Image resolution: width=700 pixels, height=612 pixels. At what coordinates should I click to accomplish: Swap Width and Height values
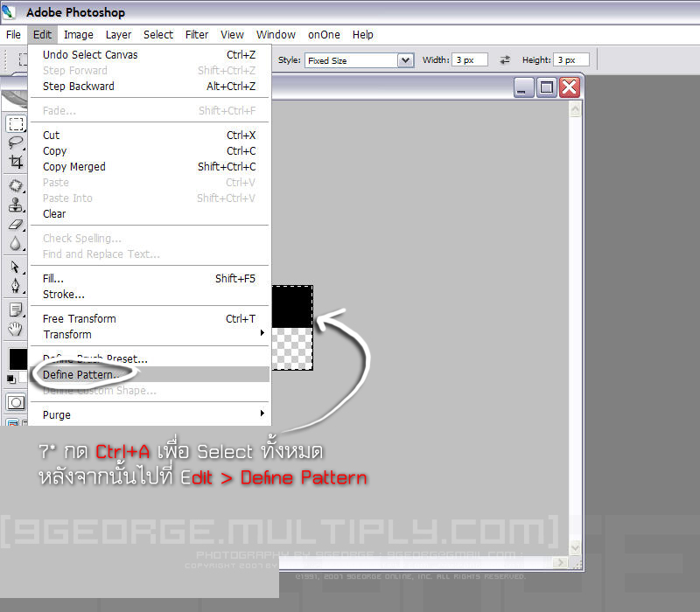pyautogui.click(x=505, y=59)
